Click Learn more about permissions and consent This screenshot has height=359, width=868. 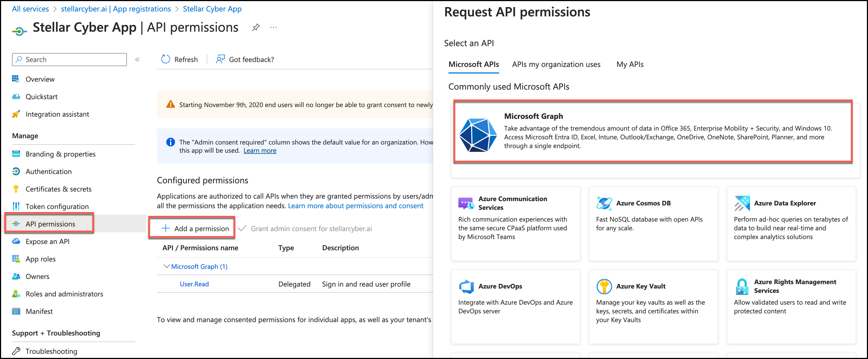pyautogui.click(x=356, y=206)
